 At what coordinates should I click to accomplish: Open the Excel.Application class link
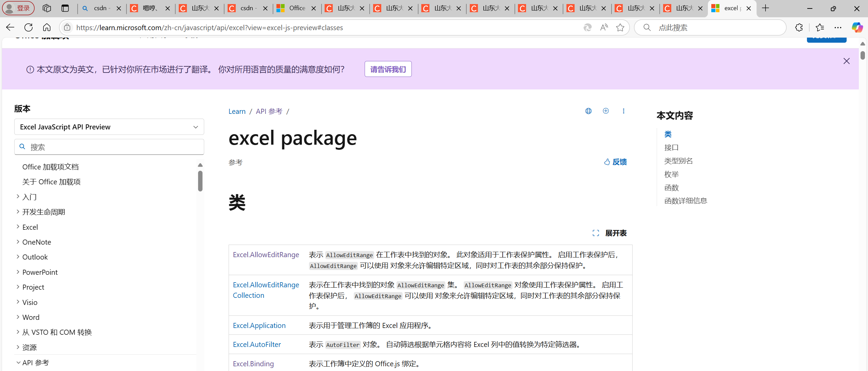259,326
